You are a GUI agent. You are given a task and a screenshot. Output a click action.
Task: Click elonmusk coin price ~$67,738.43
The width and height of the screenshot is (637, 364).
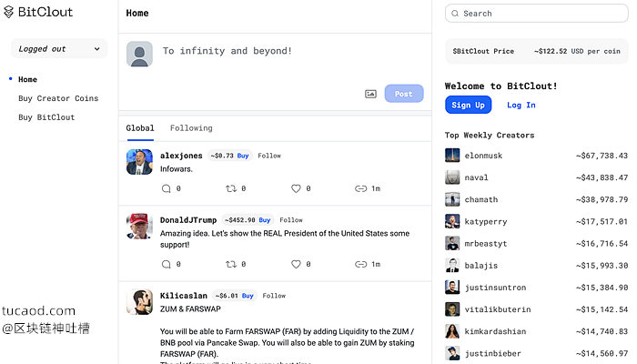pyautogui.click(x=602, y=156)
